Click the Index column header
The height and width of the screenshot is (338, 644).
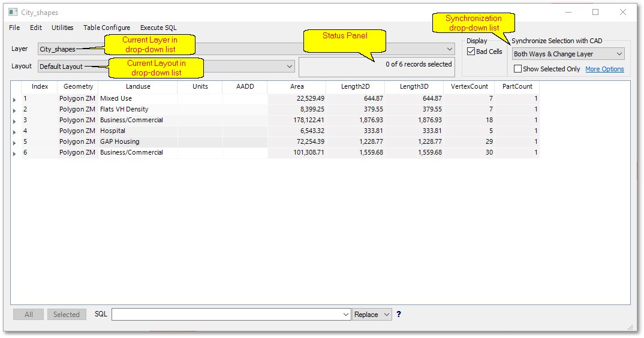(x=40, y=86)
